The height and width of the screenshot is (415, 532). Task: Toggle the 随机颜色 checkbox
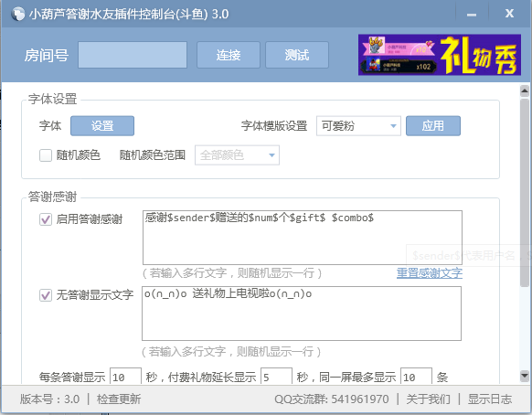click(x=46, y=155)
